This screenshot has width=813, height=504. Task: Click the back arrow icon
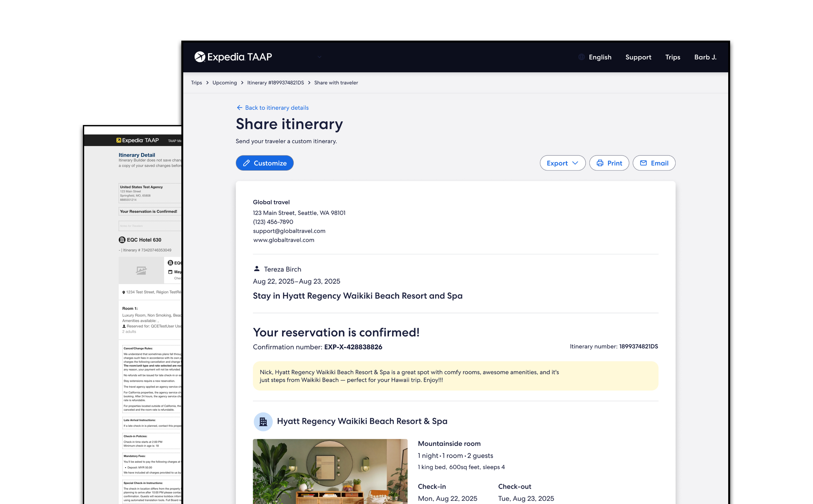pyautogui.click(x=239, y=108)
